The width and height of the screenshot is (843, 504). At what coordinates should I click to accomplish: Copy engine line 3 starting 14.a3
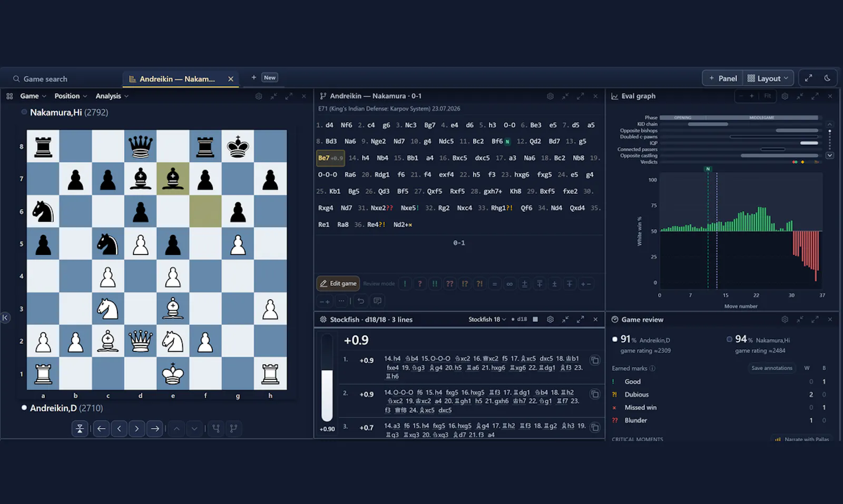595,427
